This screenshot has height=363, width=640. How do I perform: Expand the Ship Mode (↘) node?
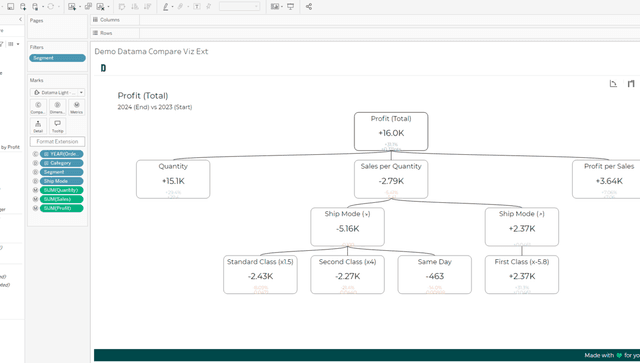tap(347, 227)
